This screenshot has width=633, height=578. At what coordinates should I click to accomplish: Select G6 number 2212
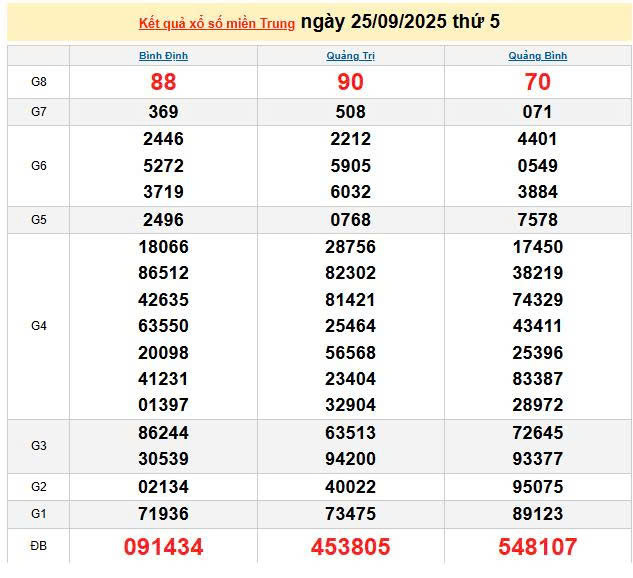(x=350, y=139)
